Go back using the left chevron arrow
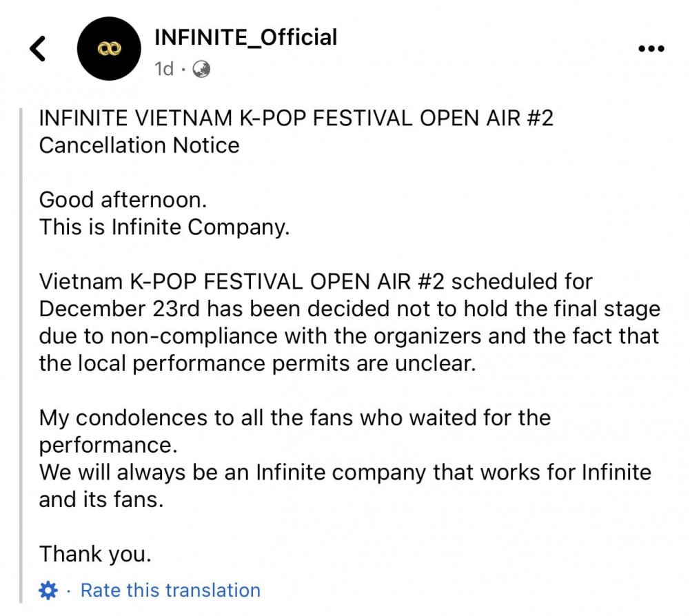The width and height of the screenshot is (690, 616). click(38, 48)
